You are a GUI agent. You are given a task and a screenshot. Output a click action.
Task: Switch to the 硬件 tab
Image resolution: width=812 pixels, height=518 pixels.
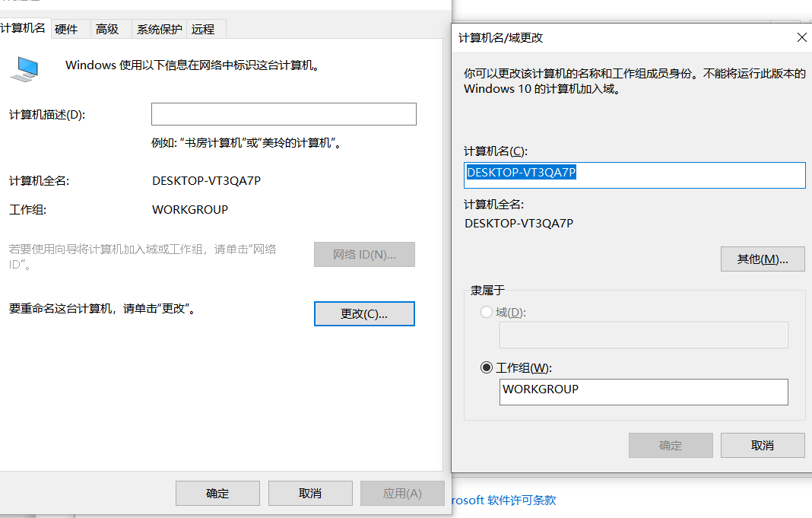coord(66,29)
